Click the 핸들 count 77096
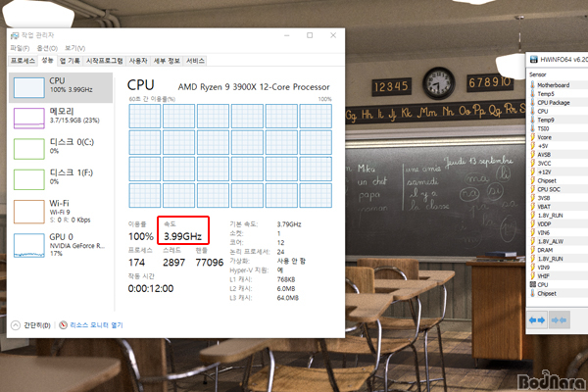The image size is (588, 392). (x=210, y=263)
